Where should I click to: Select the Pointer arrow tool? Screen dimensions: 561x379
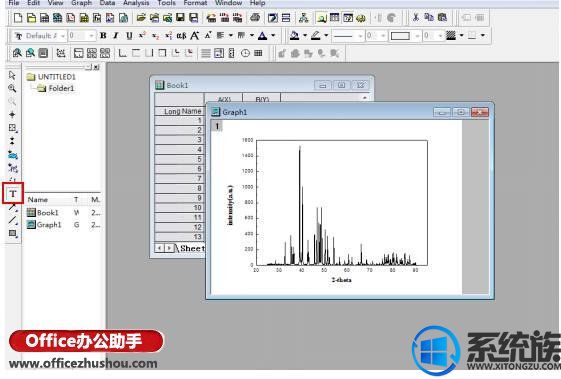click(x=12, y=75)
